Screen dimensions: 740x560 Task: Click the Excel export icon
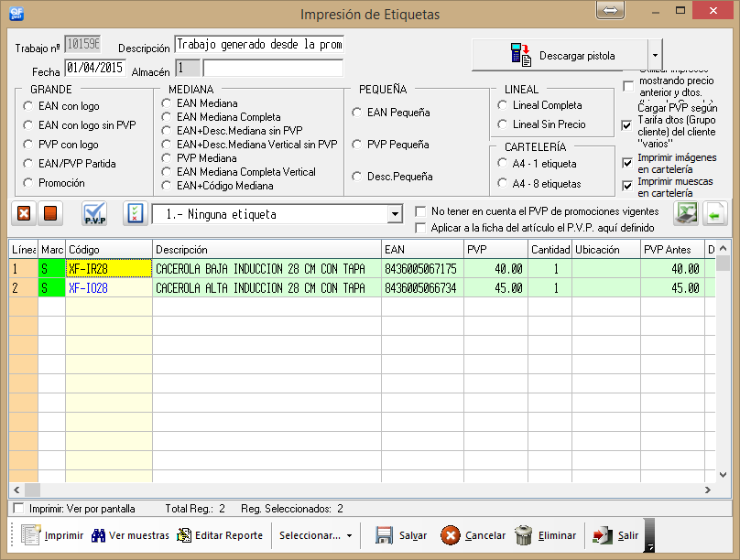click(686, 213)
